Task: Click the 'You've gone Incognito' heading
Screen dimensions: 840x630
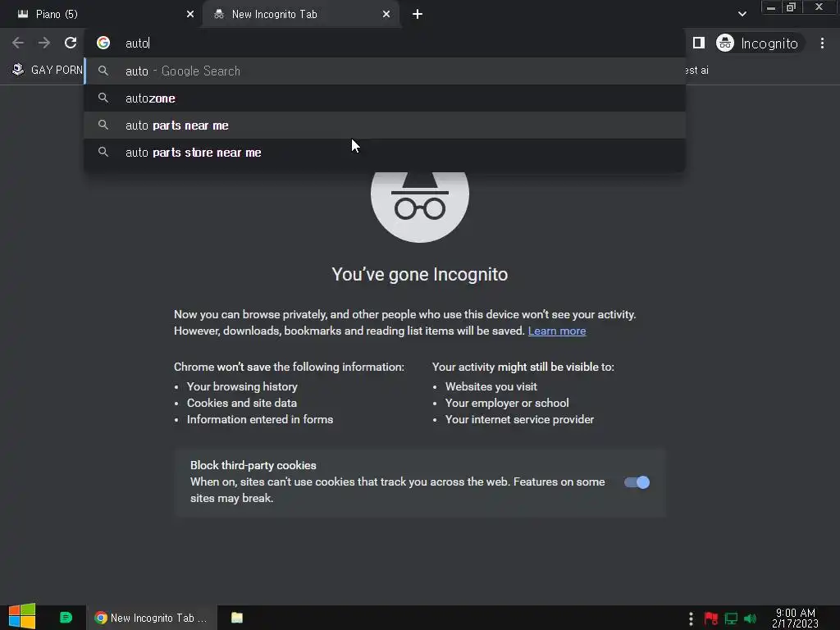Action: [419, 274]
